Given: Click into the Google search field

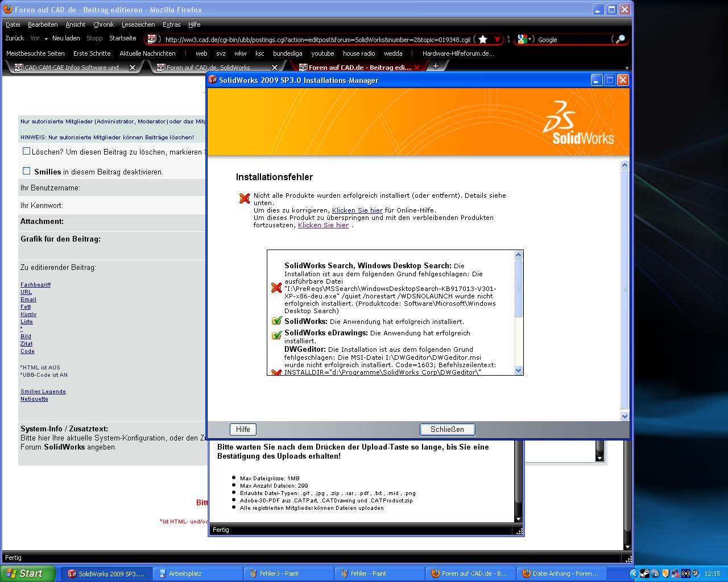Looking at the screenshot, I should [573, 40].
